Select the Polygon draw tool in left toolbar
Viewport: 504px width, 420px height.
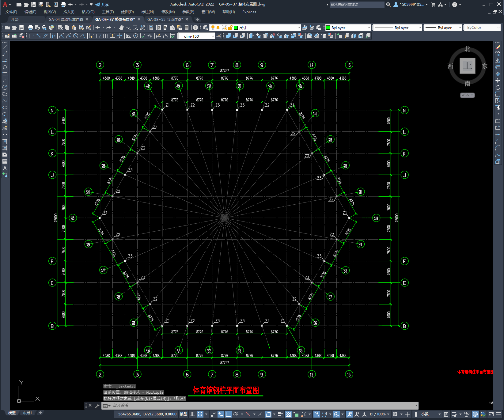click(x=5, y=67)
